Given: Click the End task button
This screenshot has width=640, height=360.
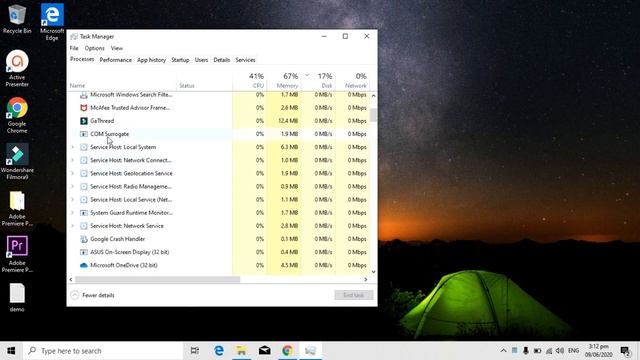Looking at the screenshot, I should pos(353,295).
